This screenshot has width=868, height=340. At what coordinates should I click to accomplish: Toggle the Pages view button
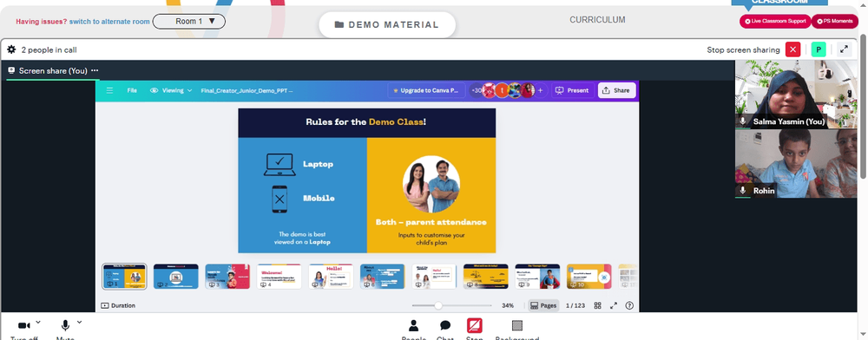click(543, 305)
